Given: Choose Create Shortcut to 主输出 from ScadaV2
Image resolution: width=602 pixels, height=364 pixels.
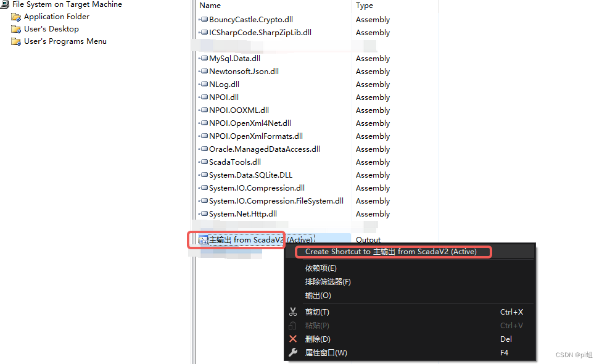Looking at the screenshot, I should click(394, 252).
